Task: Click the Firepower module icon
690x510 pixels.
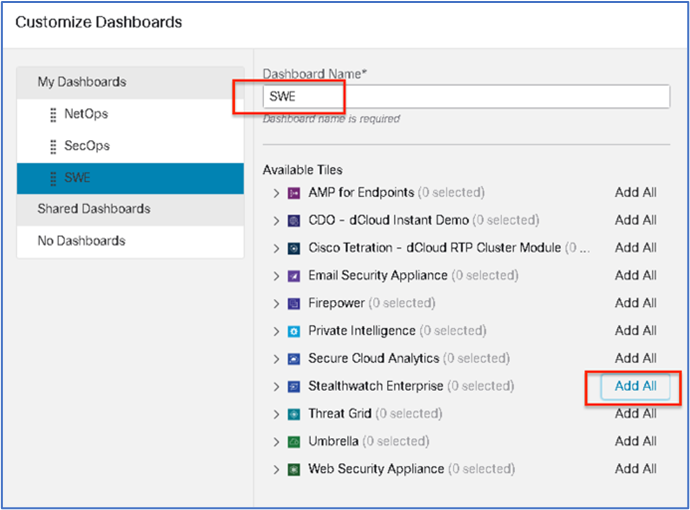Action: pos(294,304)
